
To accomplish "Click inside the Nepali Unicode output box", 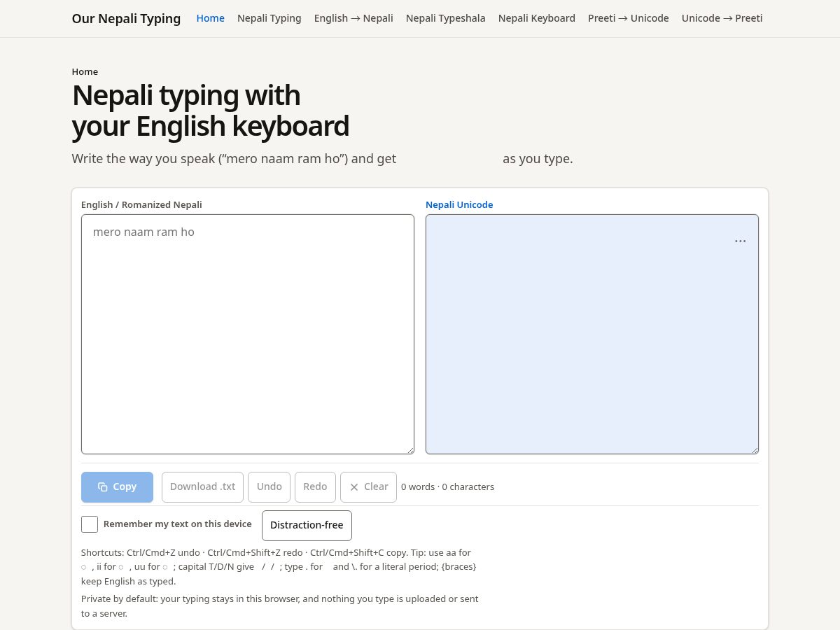I will click(x=592, y=334).
